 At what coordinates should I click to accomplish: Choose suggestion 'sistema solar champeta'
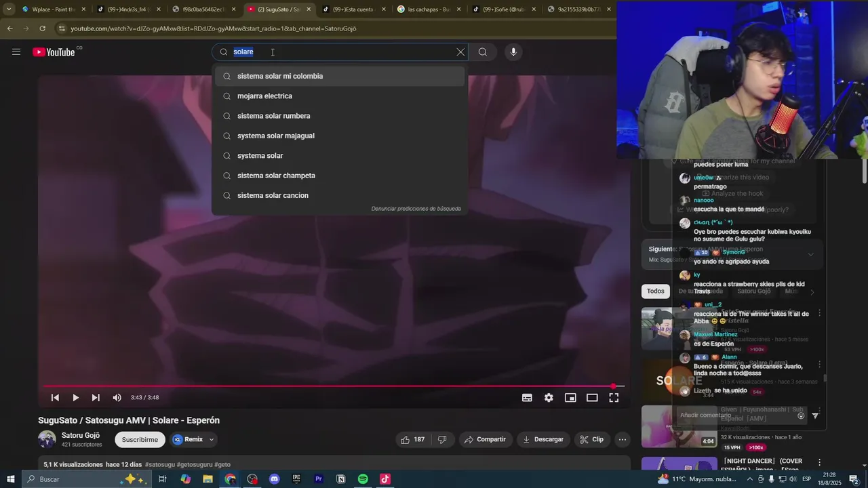click(340, 176)
